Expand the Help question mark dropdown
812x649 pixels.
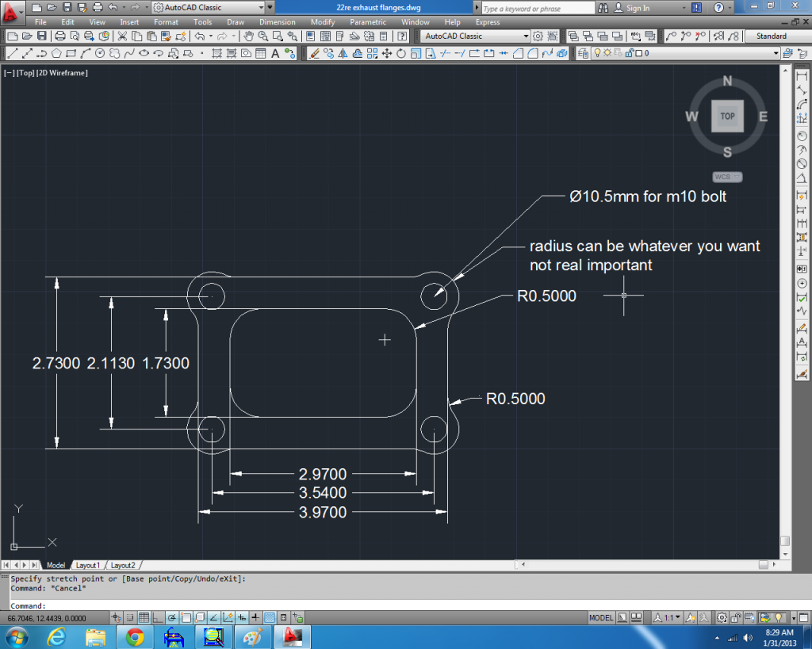[730, 8]
